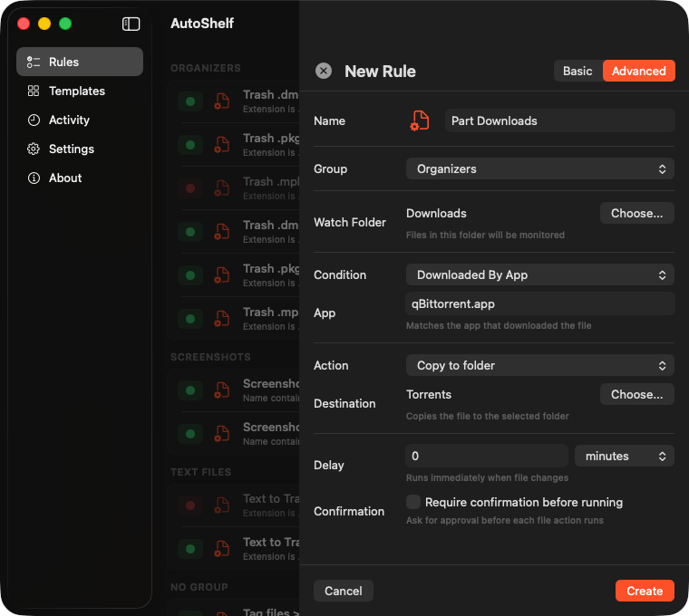Click the file icon of first 'Trash .dm' rule
Viewport: 689px width, 616px height.
222,101
